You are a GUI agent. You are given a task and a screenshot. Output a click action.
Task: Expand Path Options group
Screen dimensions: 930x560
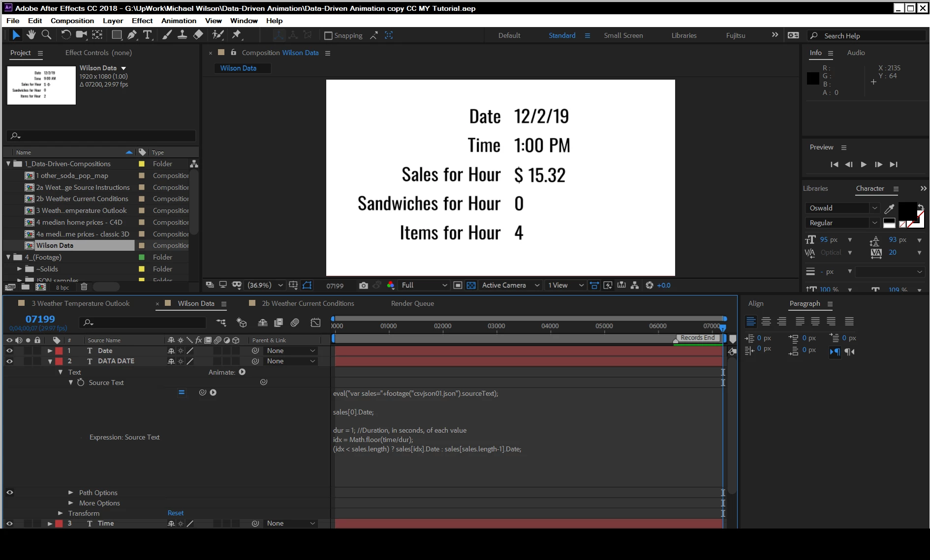[x=70, y=492]
